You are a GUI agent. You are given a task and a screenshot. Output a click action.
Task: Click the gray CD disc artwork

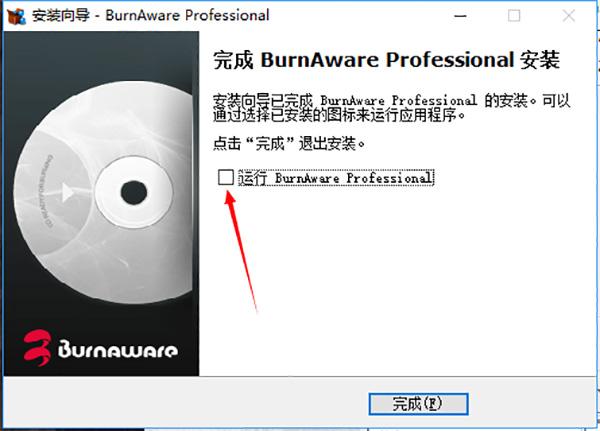(x=105, y=192)
